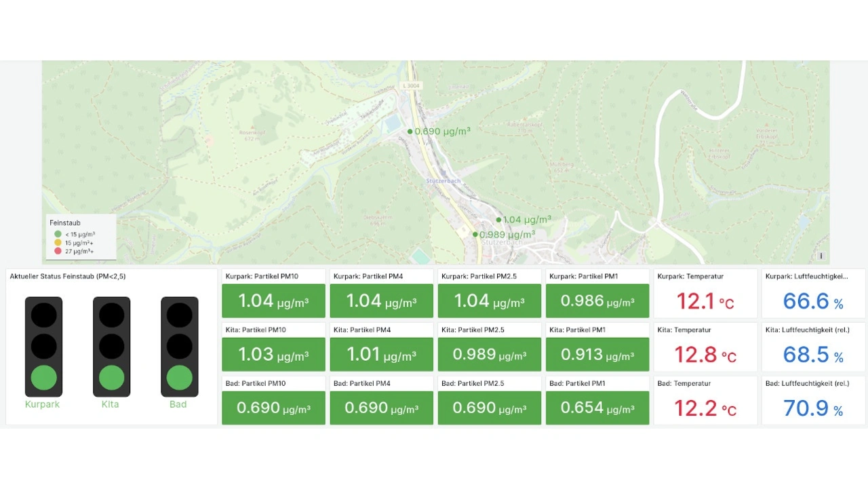Select the 0.690 µg/m³ map marker
Screen dimensions: 868x489
click(x=410, y=132)
